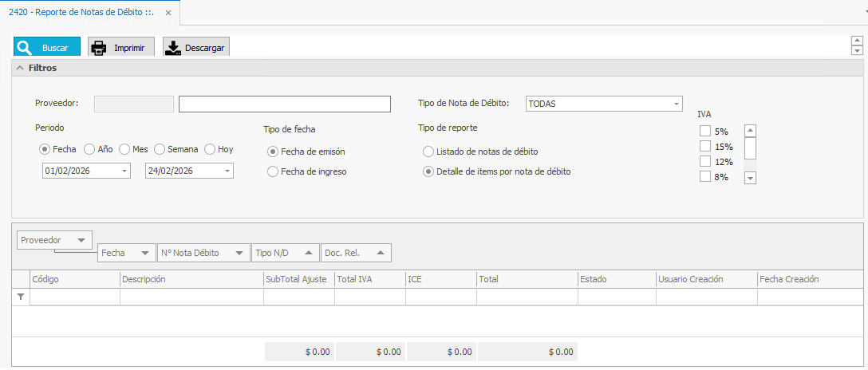Image resolution: width=868 pixels, height=370 pixels.
Task: Open the start date 01/02/2026 picker
Action: [124, 171]
